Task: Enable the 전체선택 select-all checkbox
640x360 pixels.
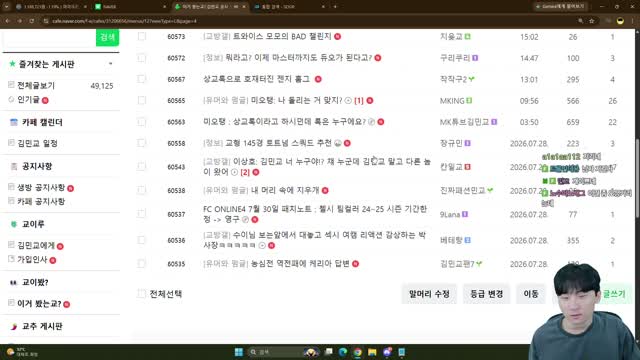Action: click(x=142, y=293)
